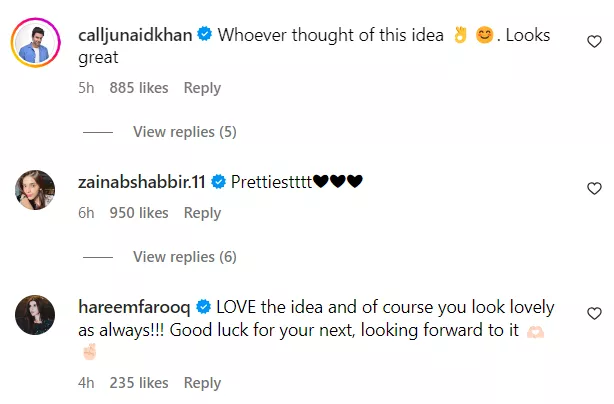Screen dimensions: 614x404
Task: Open the hareemfarooq username link
Action: click(x=134, y=306)
